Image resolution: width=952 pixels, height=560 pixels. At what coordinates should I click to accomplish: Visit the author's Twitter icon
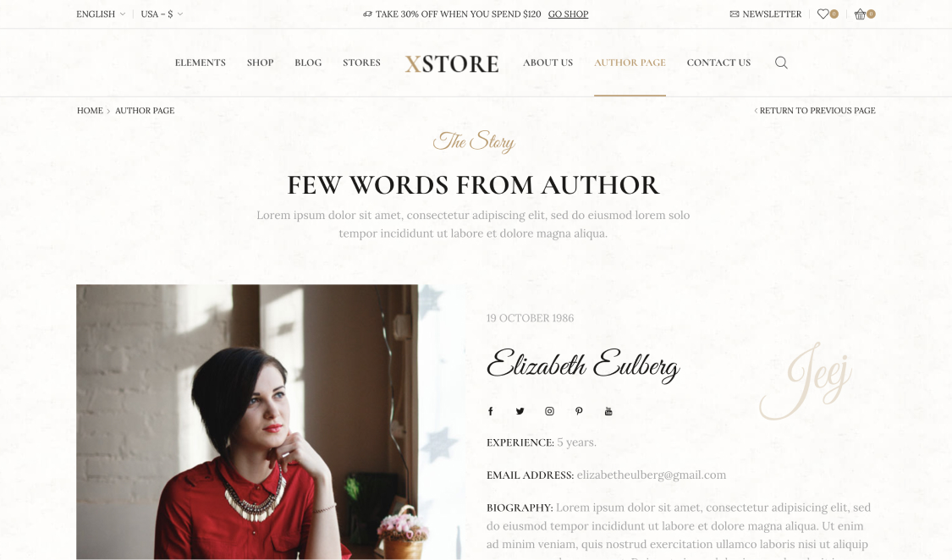520,411
